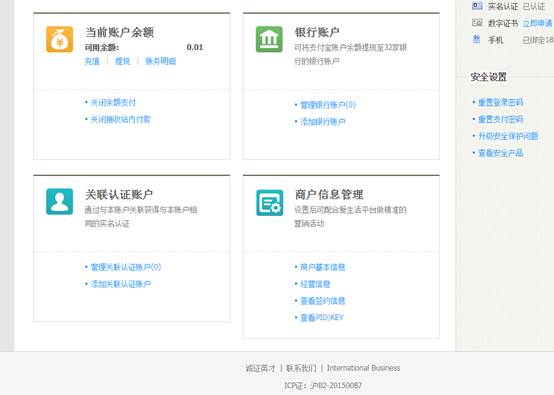Click the 数字证书 certificate icon
Image resolution: width=554 pixels, height=395 pixels.
477,23
